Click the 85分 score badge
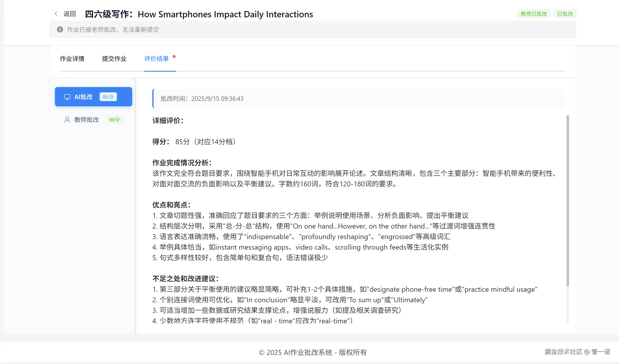The height and width of the screenshot is (364, 619). 108,97
